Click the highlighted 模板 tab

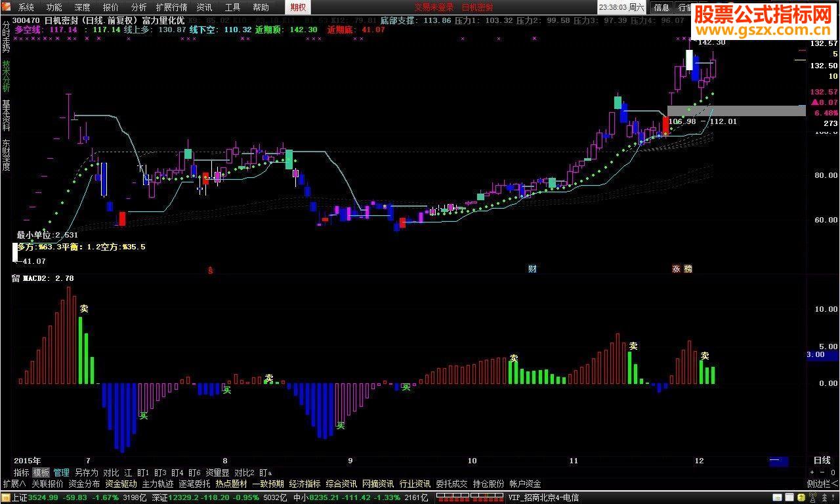[41, 472]
